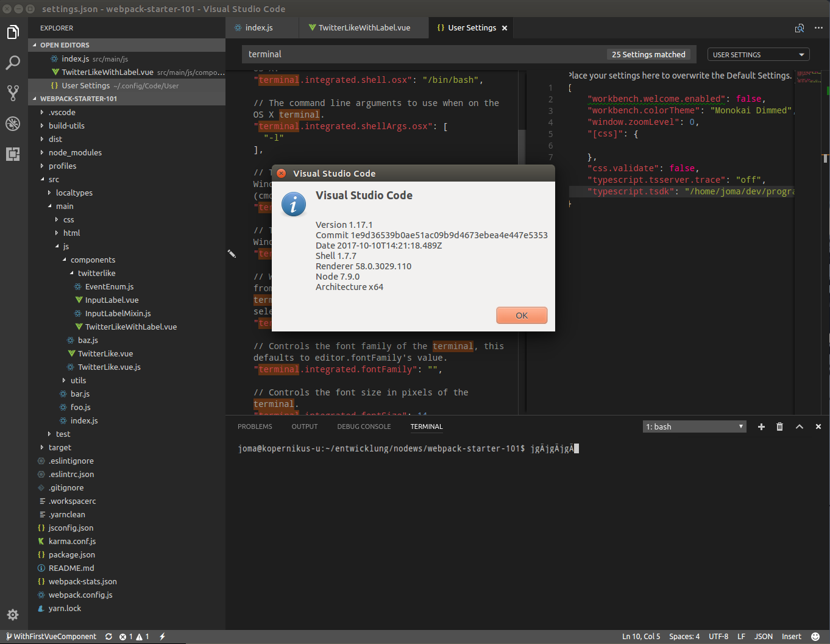
Task: Click the Insert mode status bar entry
Action: 792,637
